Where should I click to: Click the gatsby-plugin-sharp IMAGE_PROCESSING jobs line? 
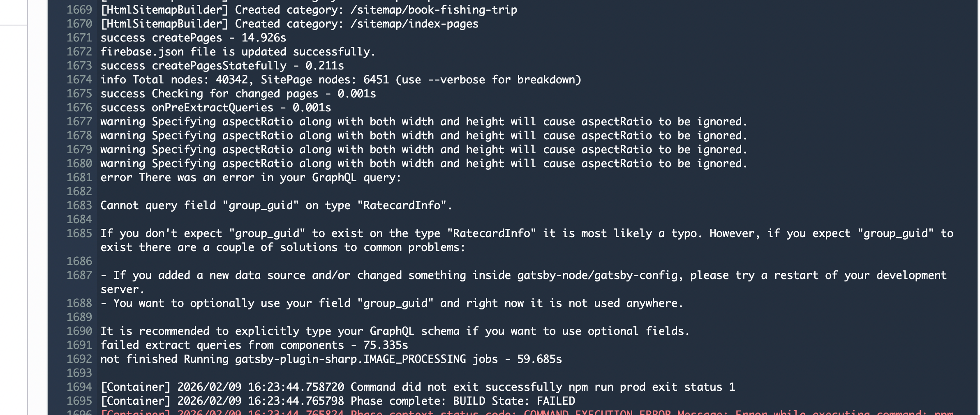(x=331, y=359)
